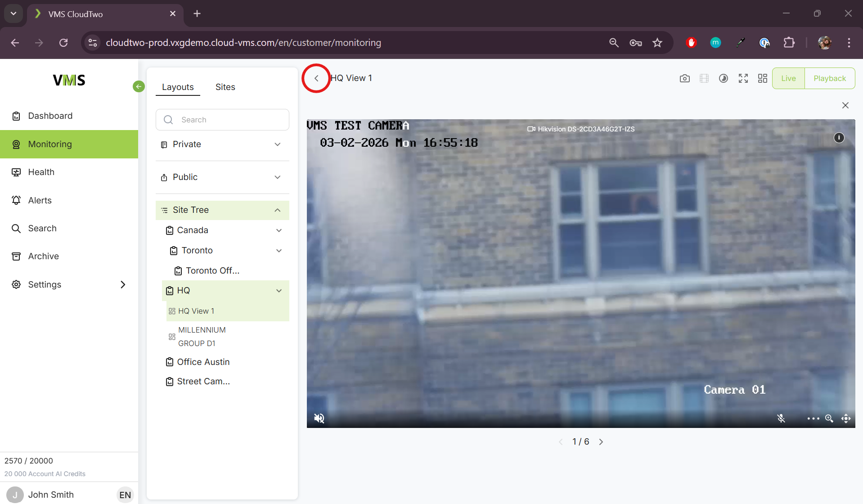863x504 pixels.
Task: Toggle the contrast filter icon in toolbar
Action: click(723, 78)
